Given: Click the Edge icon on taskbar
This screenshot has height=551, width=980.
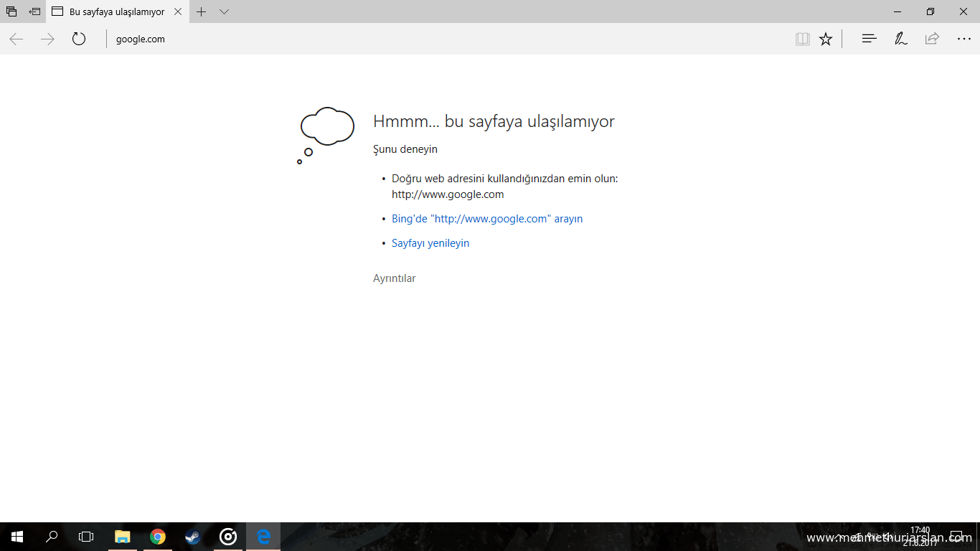Looking at the screenshot, I should click(263, 537).
